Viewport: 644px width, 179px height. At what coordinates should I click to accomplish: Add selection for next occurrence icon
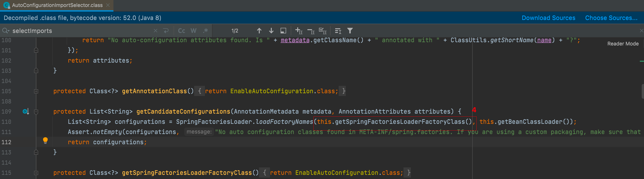pyautogui.click(x=299, y=31)
